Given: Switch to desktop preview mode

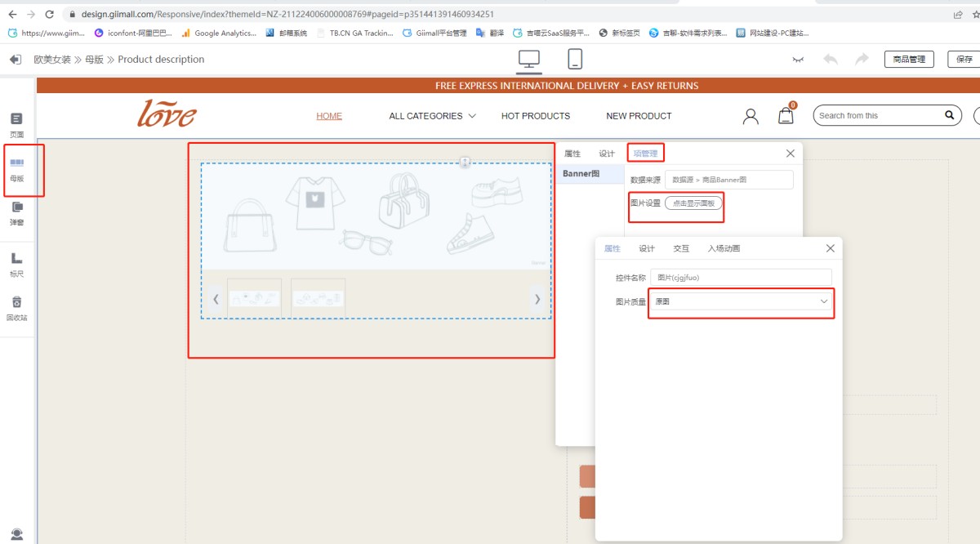Looking at the screenshot, I should point(529,60).
